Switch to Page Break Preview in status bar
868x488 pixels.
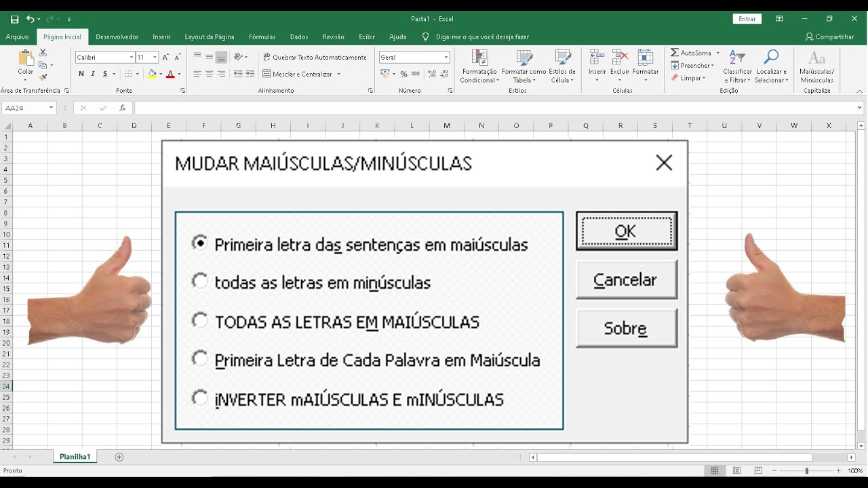coord(758,470)
